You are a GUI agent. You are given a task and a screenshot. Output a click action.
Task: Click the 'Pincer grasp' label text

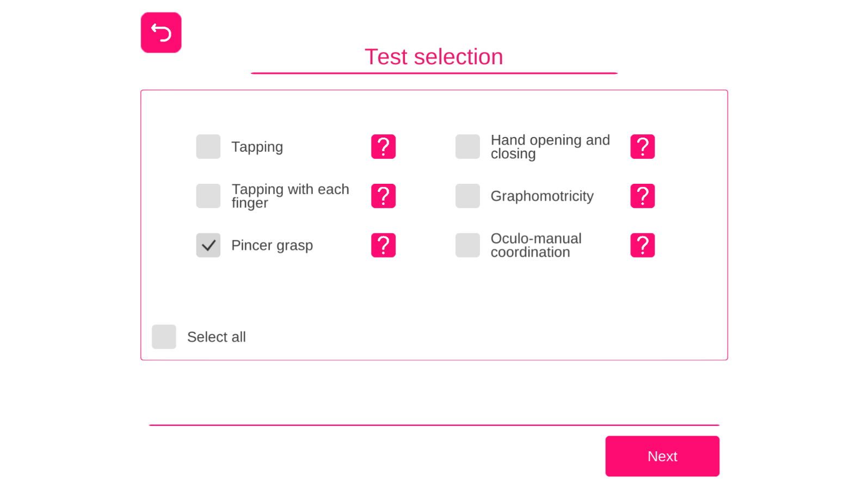272,245
